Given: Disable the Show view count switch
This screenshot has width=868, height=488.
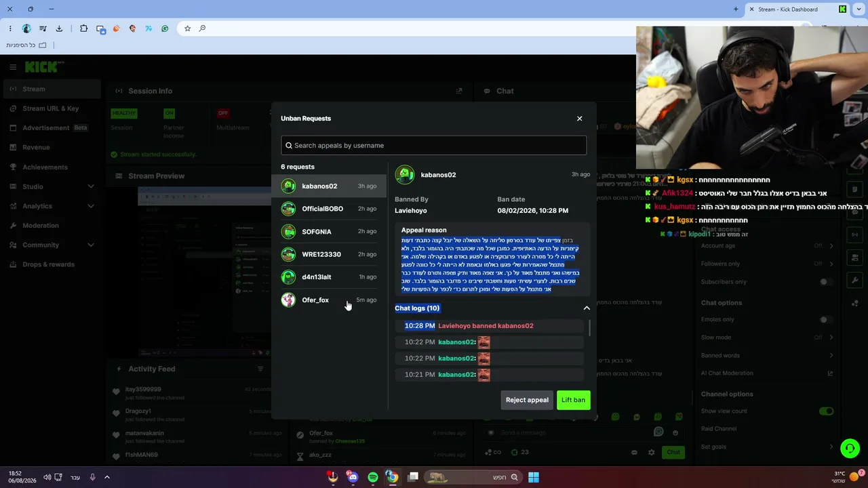Looking at the screenshot, I should (x=826, y=411).
